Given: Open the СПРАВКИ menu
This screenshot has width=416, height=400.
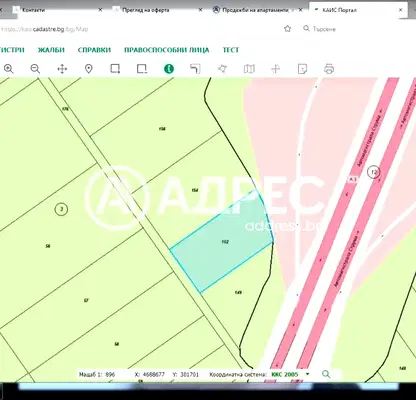Looking at the screenshot, I should click(94, 50).
